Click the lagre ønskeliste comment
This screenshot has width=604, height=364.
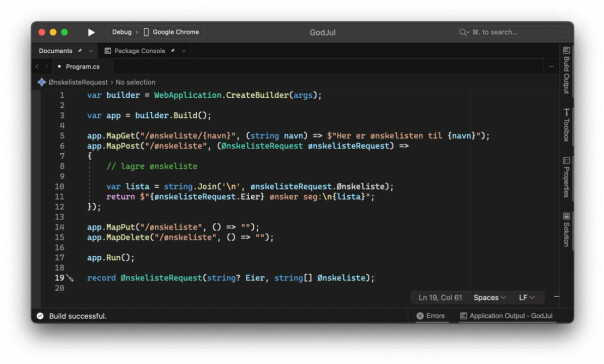(x=152, y=166)
